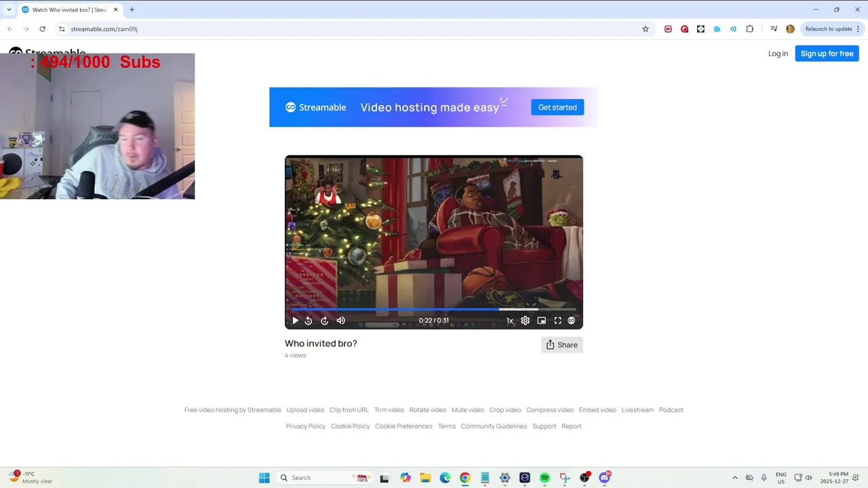Open the Clip from URL footer link
Screen dimensions: 868x488
click(349, 410)
